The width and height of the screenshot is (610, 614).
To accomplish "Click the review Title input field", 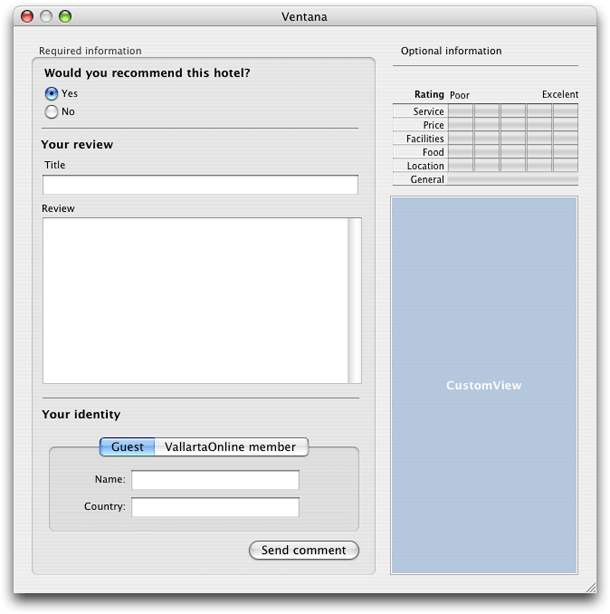I will pyautogui.click(x=200, y=185).
